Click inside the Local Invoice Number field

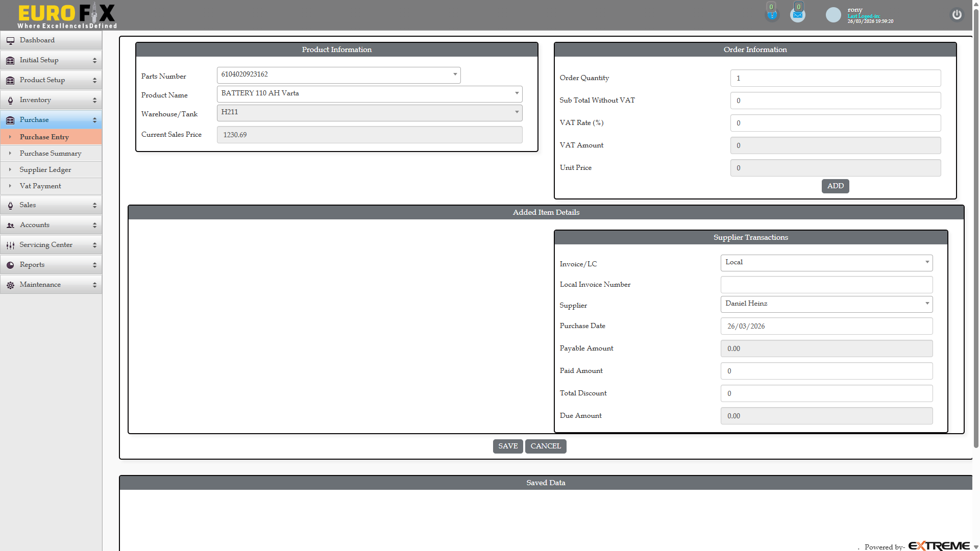(x=826, y=284)
